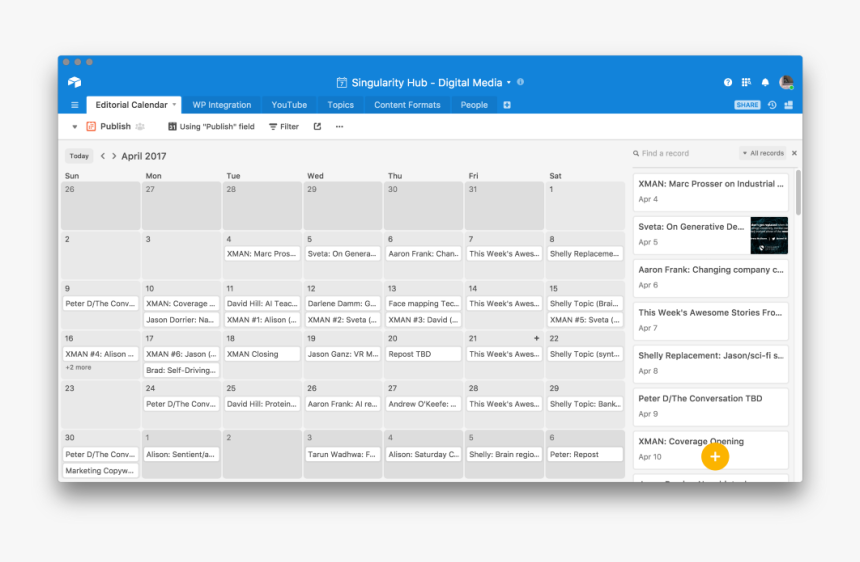
Task: Open the Filter button
Action: 284,127
